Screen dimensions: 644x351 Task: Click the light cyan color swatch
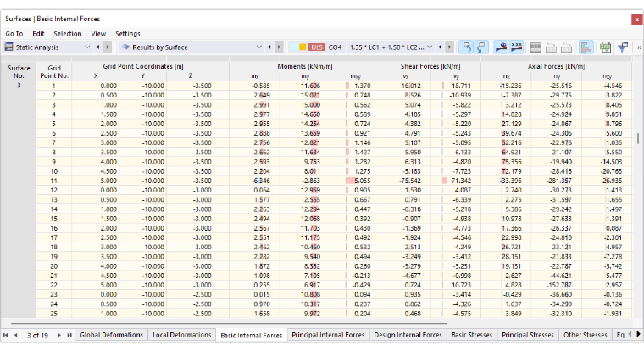point(295,47)
